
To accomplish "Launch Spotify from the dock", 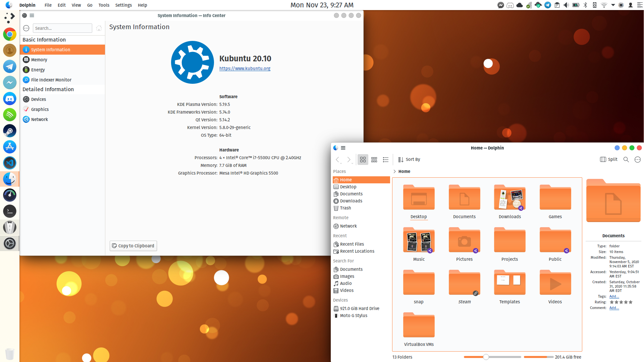I will click(x=10, y=115).
